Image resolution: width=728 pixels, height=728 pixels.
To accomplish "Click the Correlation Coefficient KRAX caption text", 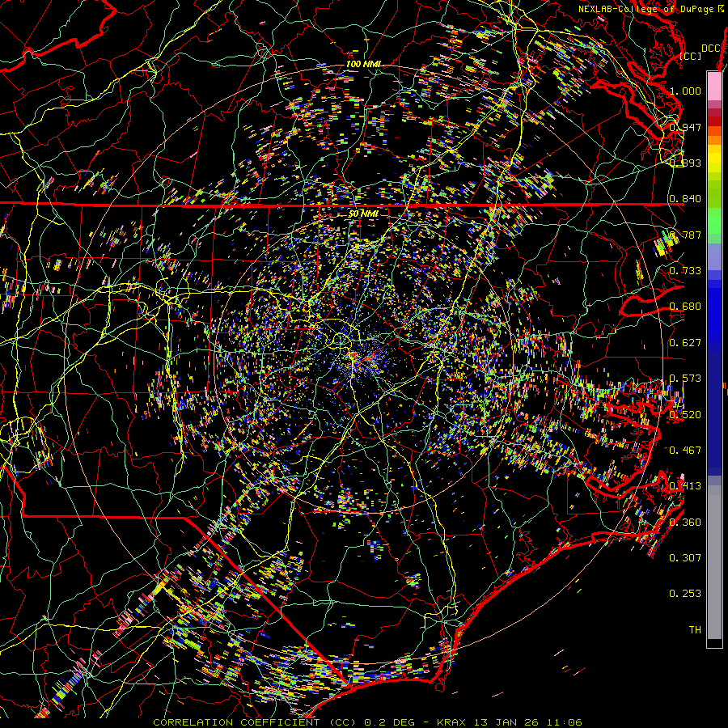I will click(367, 722).
